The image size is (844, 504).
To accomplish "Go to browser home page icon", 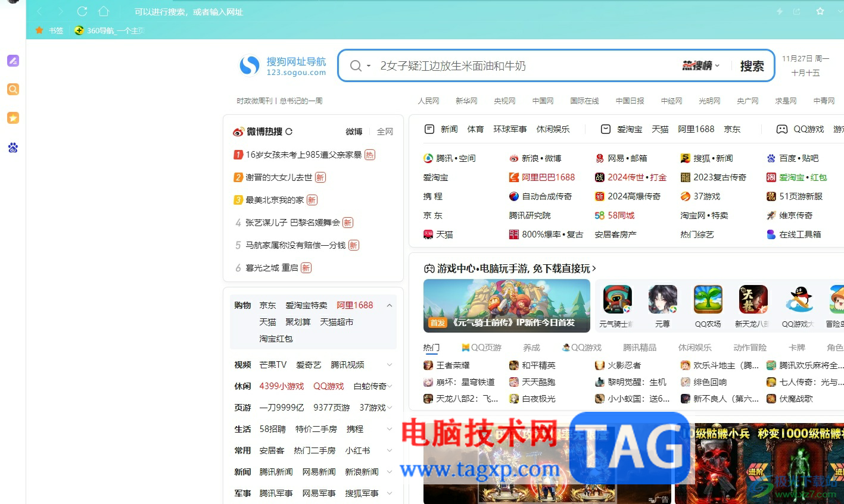I will [104, 11].
